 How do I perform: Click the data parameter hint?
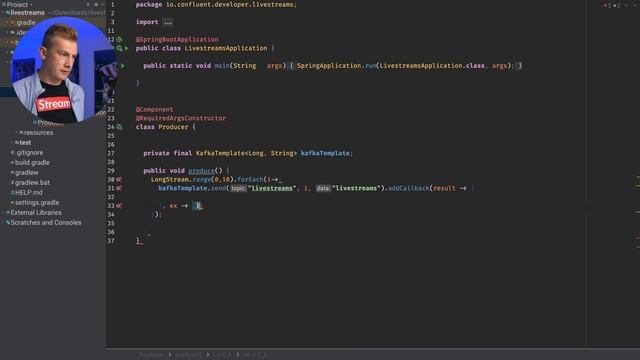(323, 189)
